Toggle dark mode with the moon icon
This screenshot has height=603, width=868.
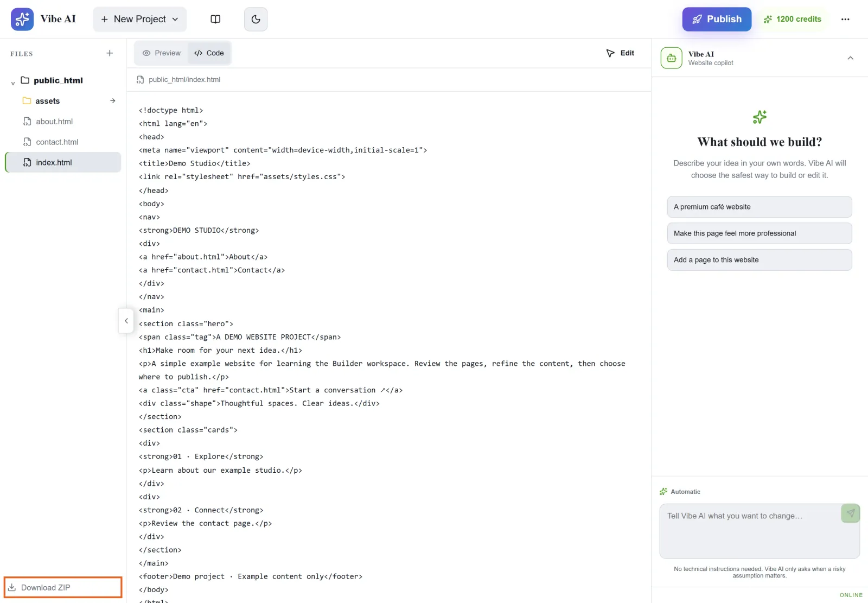256,19
